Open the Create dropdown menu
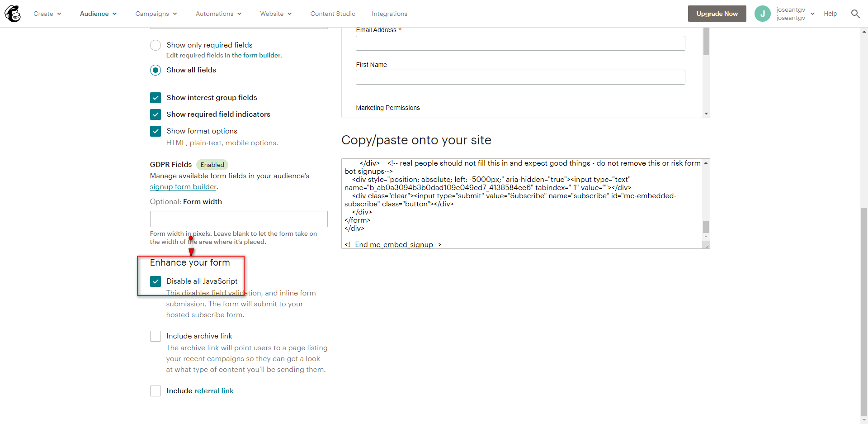 pyautogui.click(x=47, y=14)
